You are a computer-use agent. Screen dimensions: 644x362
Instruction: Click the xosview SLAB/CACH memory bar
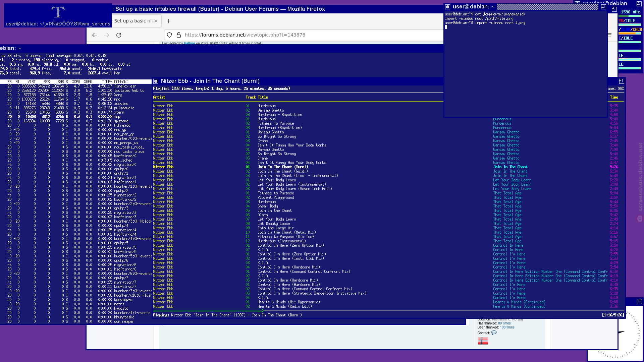pos(630,34)
